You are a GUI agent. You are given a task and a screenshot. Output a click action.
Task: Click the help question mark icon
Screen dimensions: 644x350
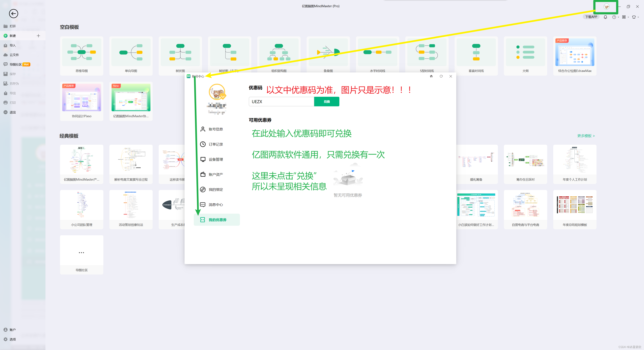click(x=614, y=17)
